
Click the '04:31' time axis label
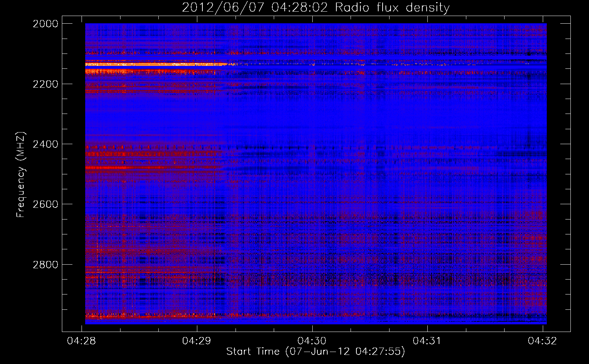coord(427,341)
